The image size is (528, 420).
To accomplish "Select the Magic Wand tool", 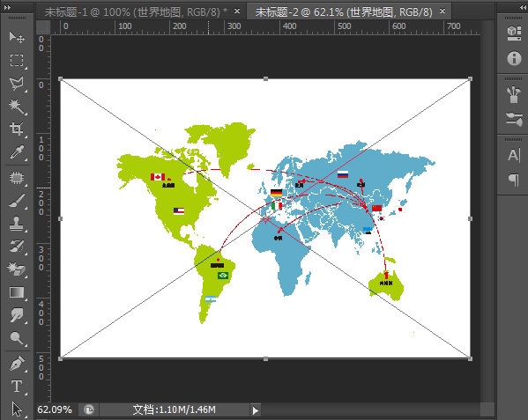I will point(17,107).
